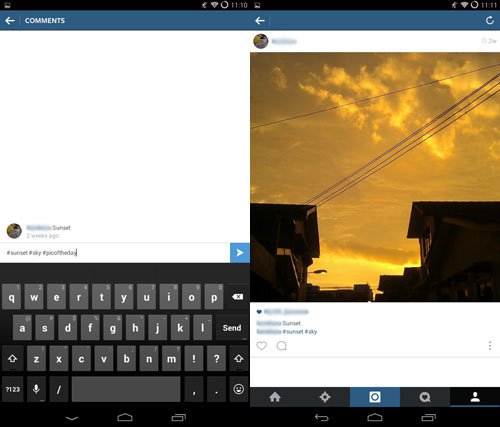Send the comment with the blue arrow
500x427 pixels.
point(240,253)
